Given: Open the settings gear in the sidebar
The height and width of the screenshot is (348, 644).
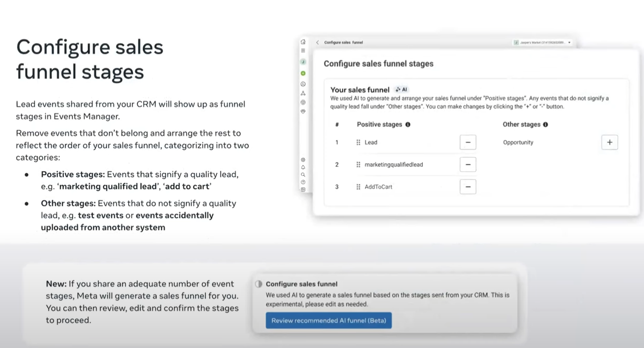Looking at the screenshot, I should (x=303, y=160).
